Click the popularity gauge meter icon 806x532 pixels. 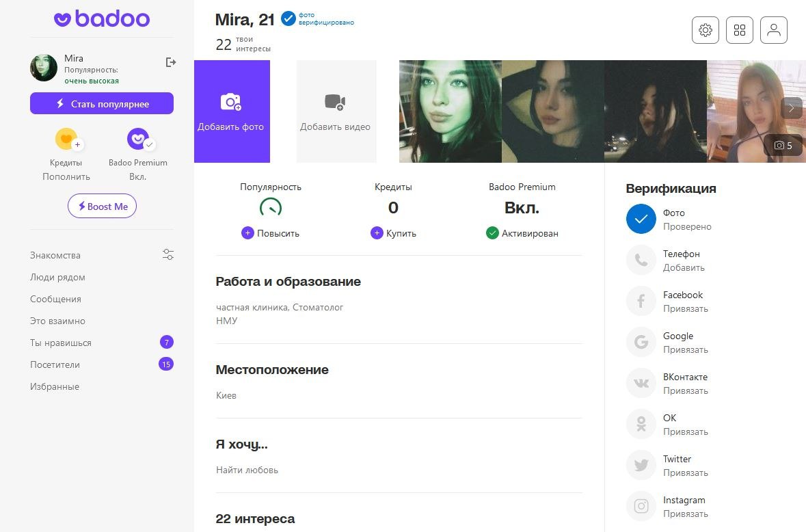tap(271, 208)
